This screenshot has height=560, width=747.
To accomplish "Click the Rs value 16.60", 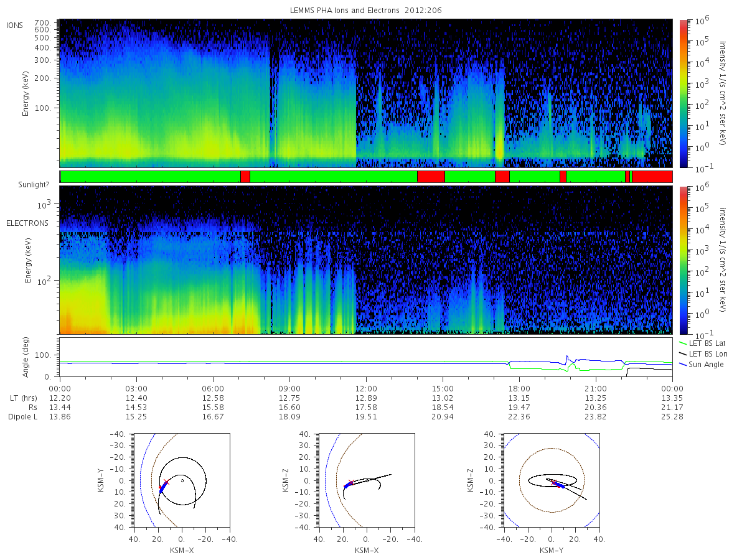I will coord(289,408).
